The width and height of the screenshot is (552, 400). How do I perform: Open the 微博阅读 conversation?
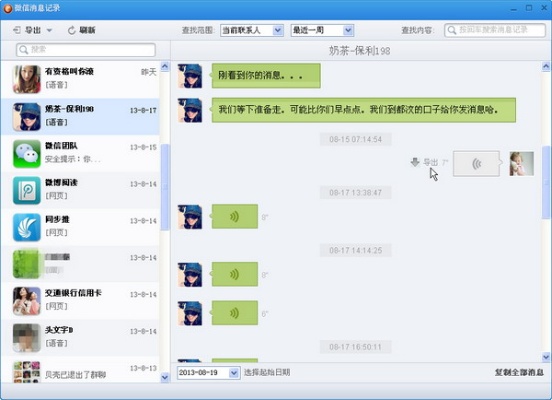click(x=80, y=190)
